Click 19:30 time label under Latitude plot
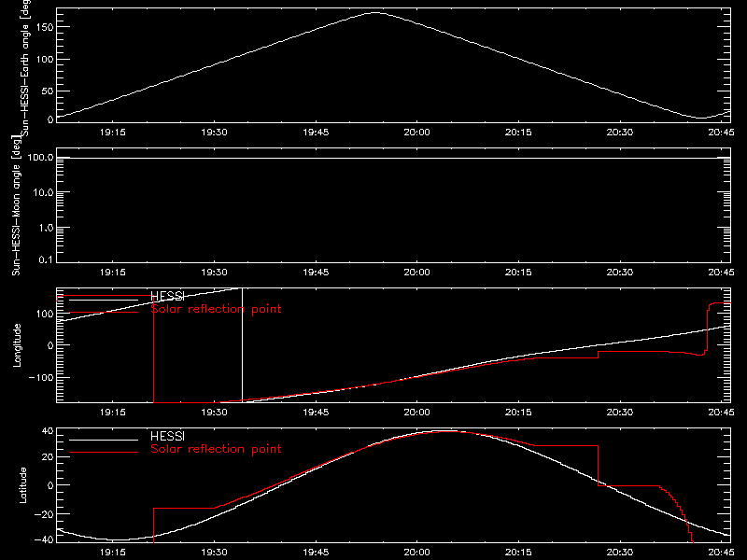 pos(215,553)
